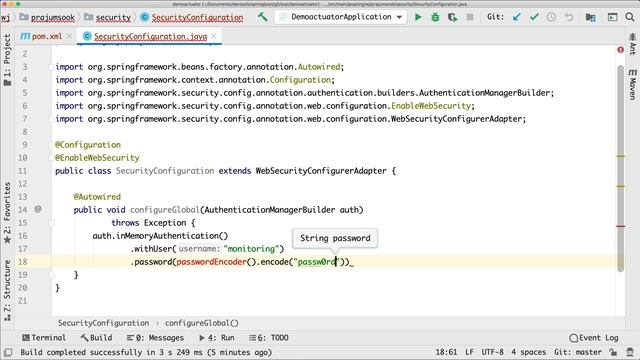Toggle the read-only lock icon

click(613, 352)
